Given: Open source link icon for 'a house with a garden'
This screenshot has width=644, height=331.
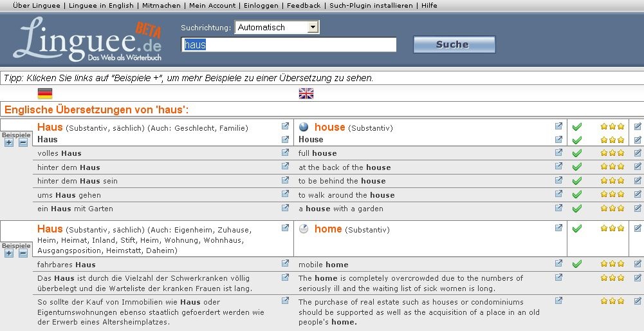Looking at the screenshot, I should (x=558, y=208).
